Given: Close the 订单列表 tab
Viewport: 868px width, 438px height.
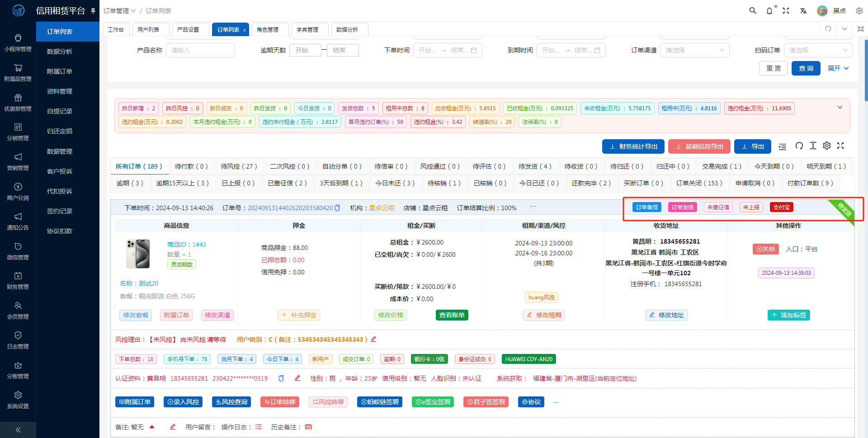Looking at the screenshot, I should (245, 30).
